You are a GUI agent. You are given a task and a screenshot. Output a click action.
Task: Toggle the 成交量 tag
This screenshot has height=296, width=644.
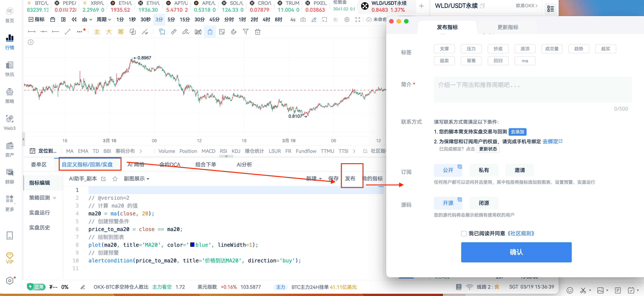pos(552,49)
